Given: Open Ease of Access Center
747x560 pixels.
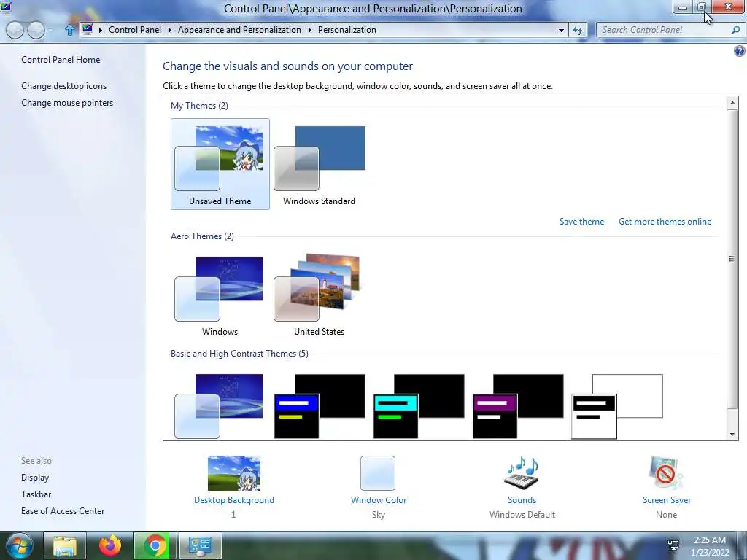Looking at the screenshot, I should tap(63, 510).
